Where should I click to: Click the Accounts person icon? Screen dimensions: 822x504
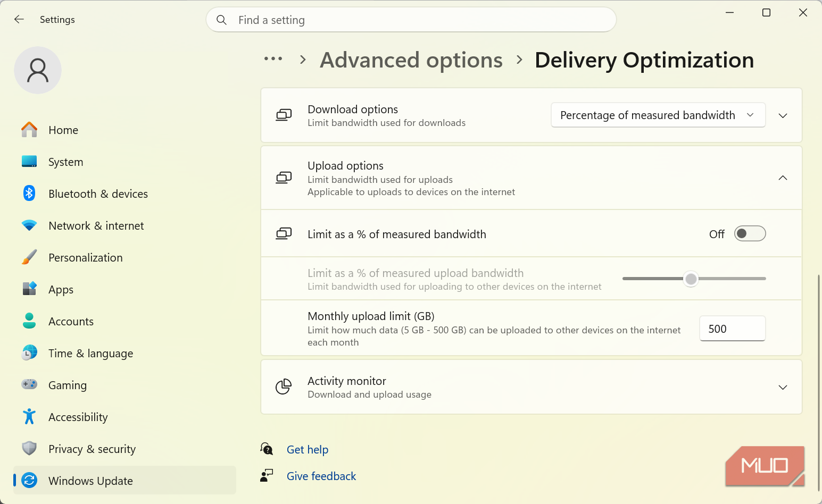click(29, 321)
